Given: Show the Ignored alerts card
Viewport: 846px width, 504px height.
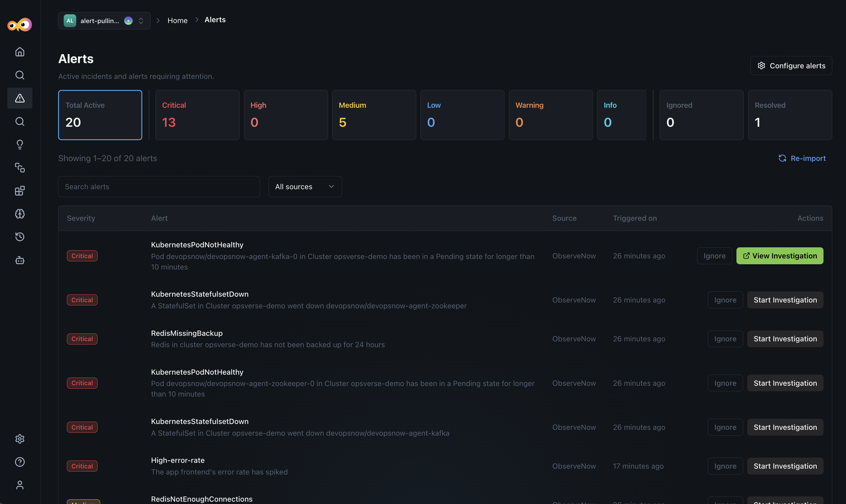Looking at the screenshot, I should (702, 115).
